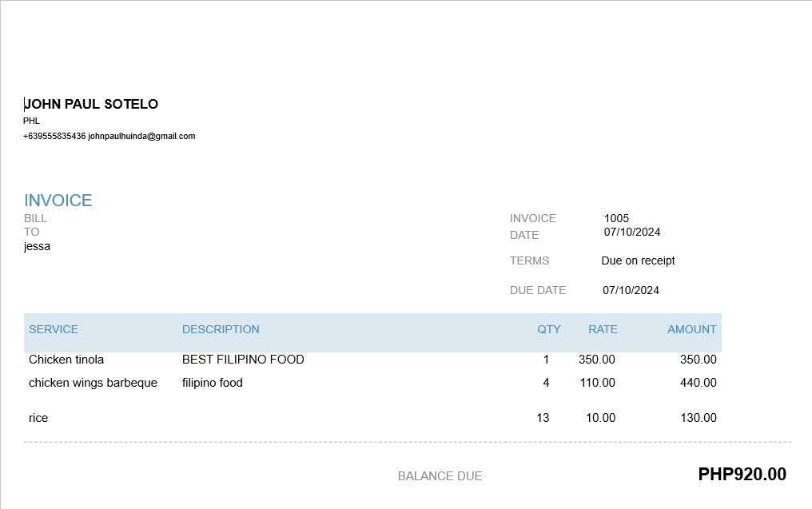Click the BALANCE DUE label
812x509 pixels.
click(440, 476)
